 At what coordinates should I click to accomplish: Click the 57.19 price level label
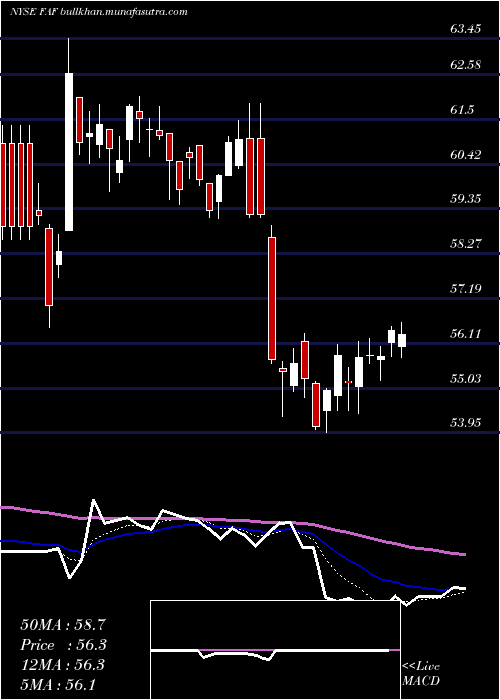[466, 289]
